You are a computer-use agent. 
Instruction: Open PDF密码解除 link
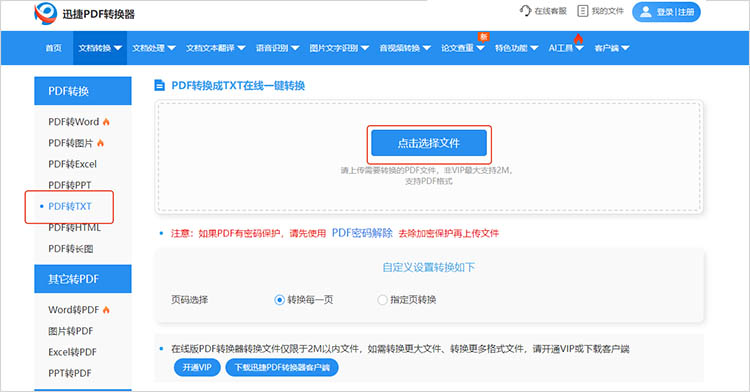[x=362, y=233]
